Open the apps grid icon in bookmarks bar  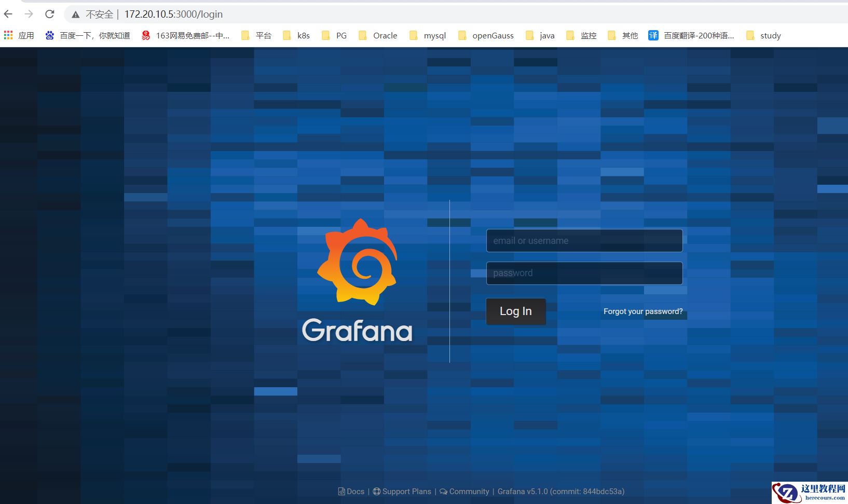tap(8, 35)
